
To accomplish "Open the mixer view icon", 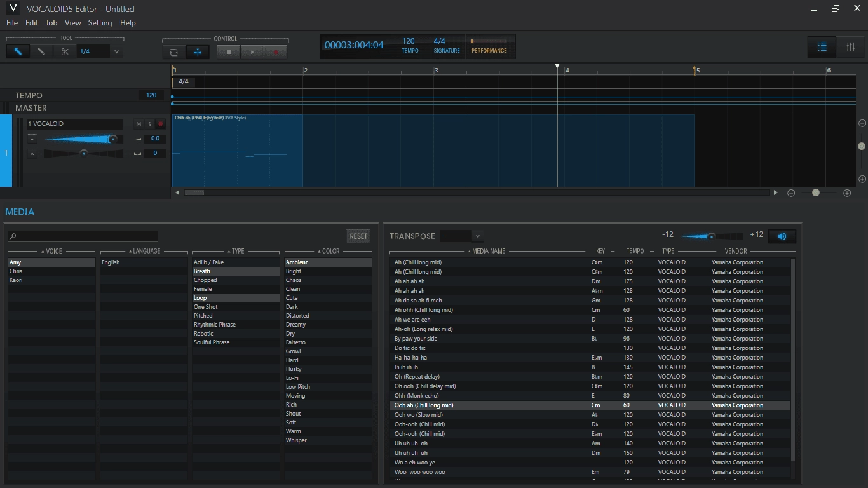I will click(850, 46).
